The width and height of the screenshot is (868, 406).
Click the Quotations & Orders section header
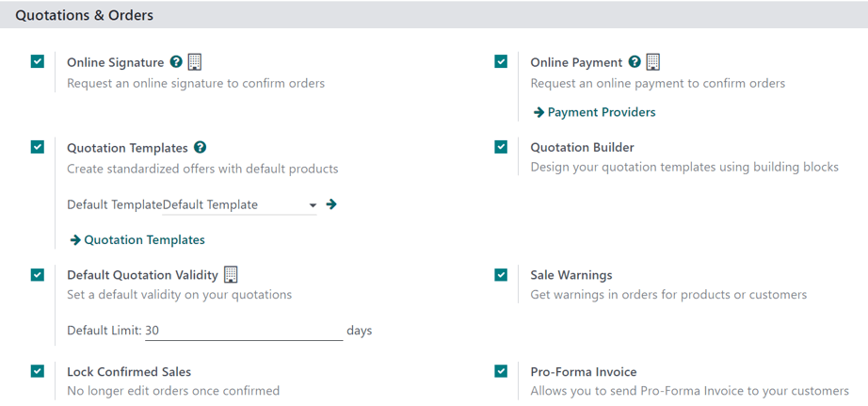[85, 15]
